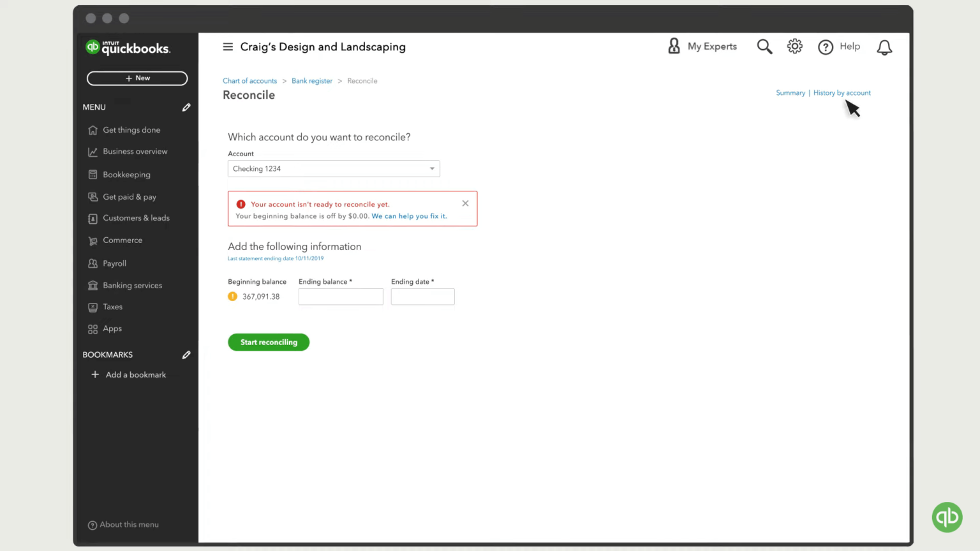Edit BOOKMARKS using the pencil icon

click(x=186, y=355)
